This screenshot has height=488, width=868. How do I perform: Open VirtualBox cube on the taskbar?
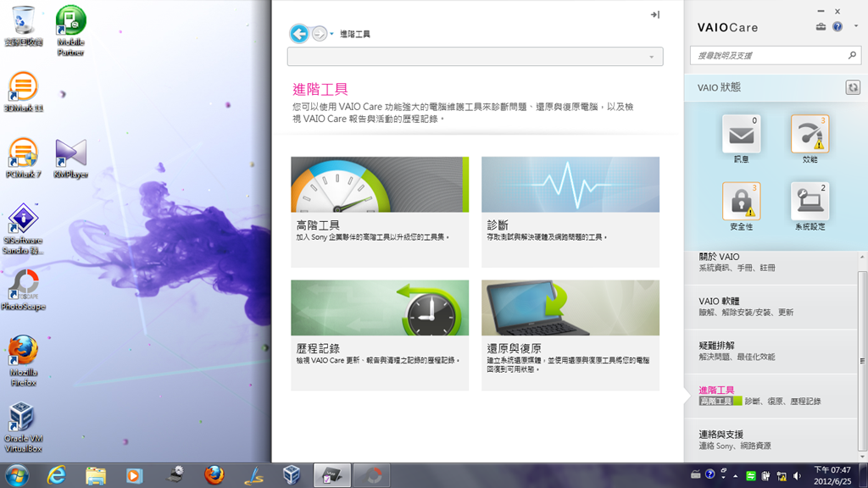pyautogui.click(x=292, y=475)
